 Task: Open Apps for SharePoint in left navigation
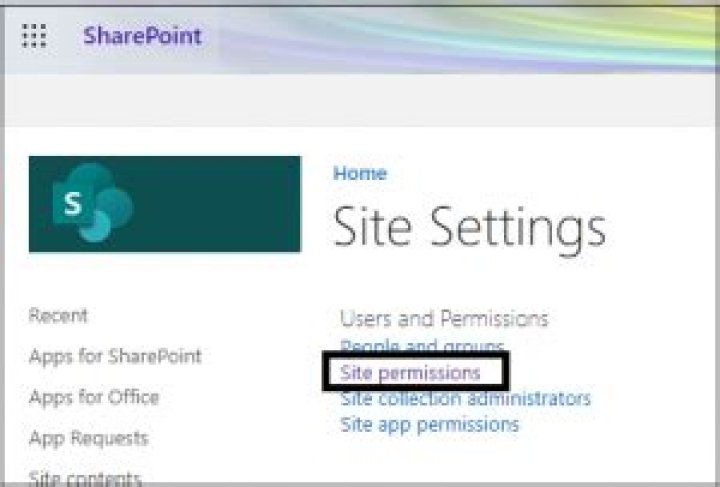click(115, 357)
